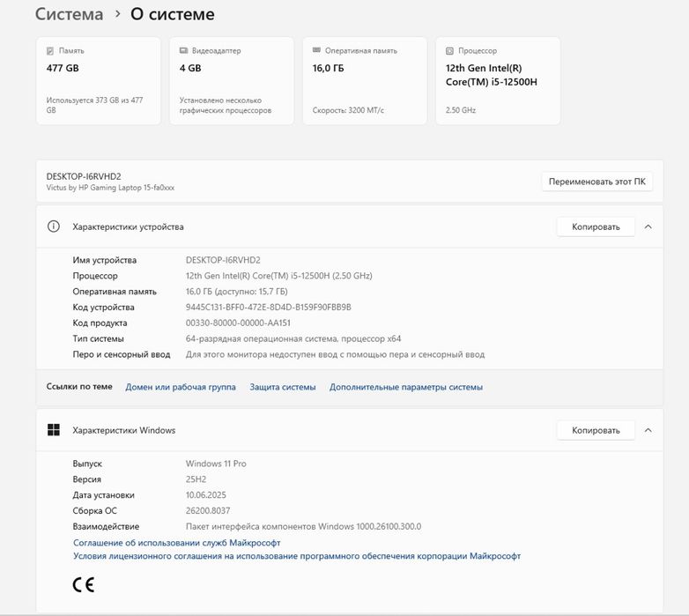Click the Оперативная память card icon
Viewport: 689px width, 616px height.
(x=316, y=51)
